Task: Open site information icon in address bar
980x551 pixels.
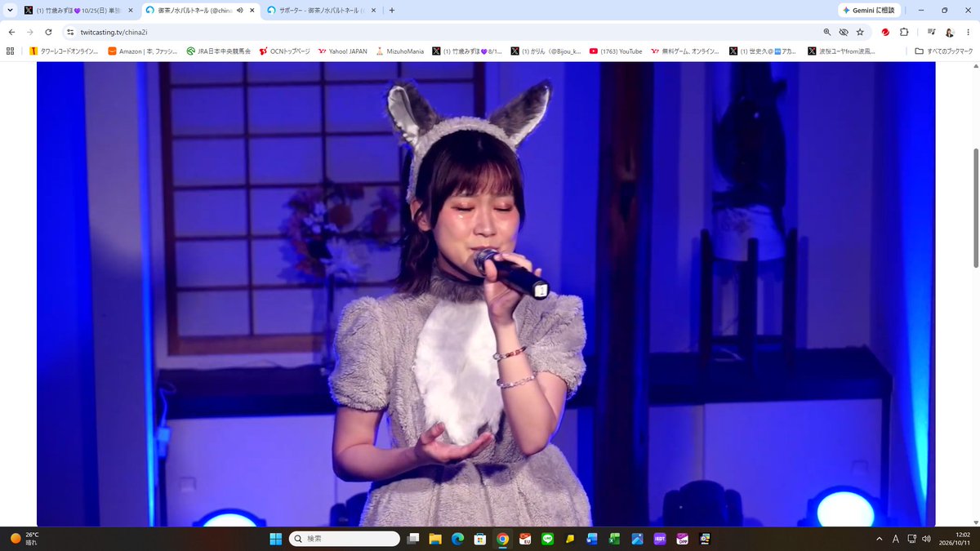Action: 70,32
